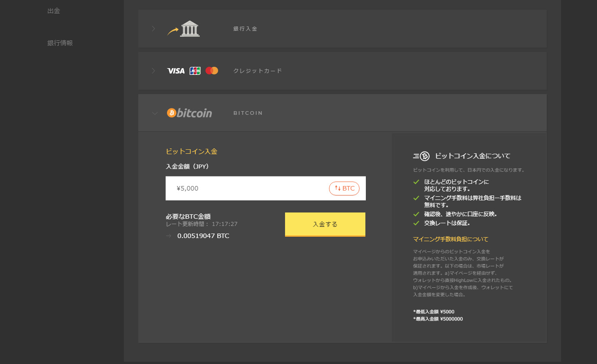Click the rate update time 17:17:27
The image size is (597, 364).
tap(224, 224)
